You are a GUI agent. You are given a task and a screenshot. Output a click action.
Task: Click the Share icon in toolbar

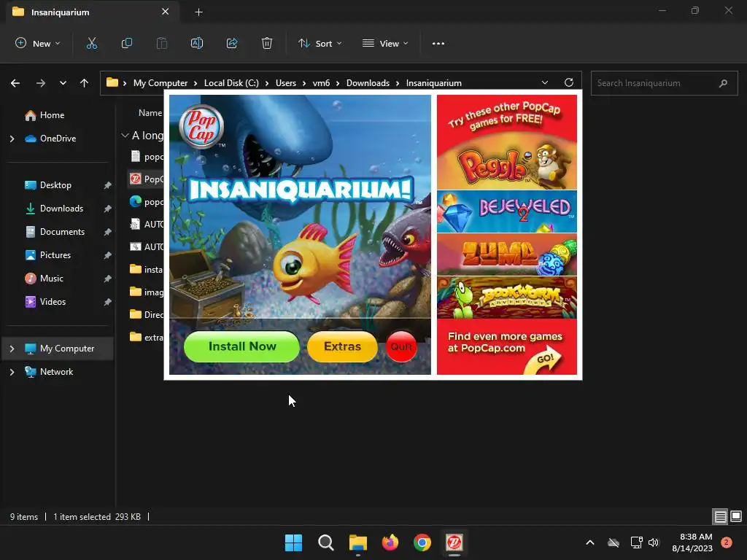232,43
